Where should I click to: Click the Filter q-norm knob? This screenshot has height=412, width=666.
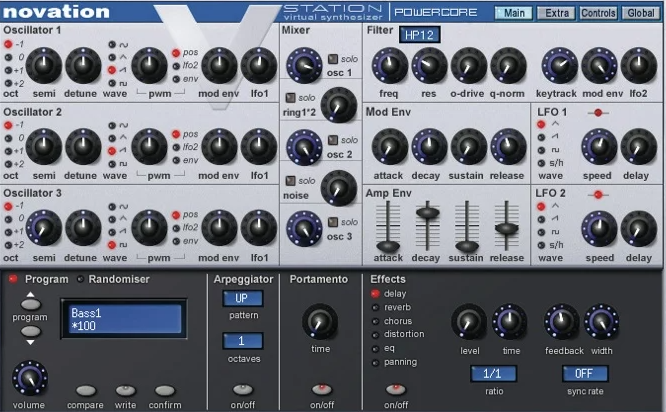[508, 66]
